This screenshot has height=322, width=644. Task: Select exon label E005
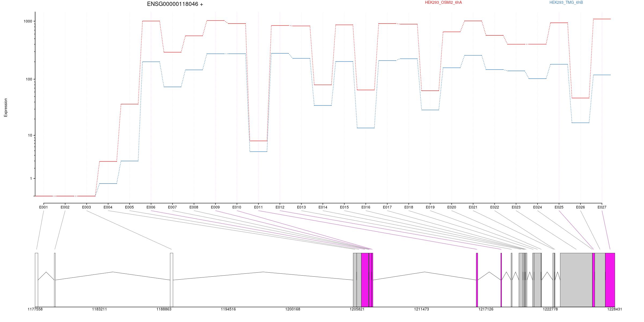129,207
